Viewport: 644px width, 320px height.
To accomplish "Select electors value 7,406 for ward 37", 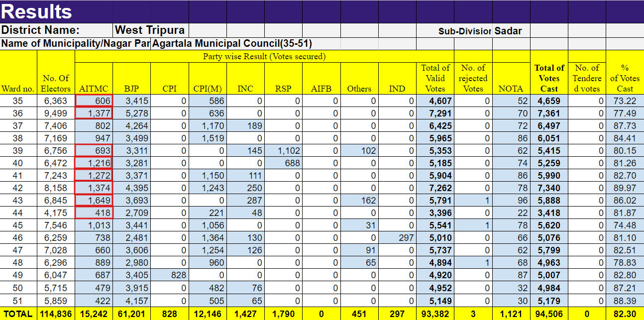I will pyautogui.click(x=56, y=126).
